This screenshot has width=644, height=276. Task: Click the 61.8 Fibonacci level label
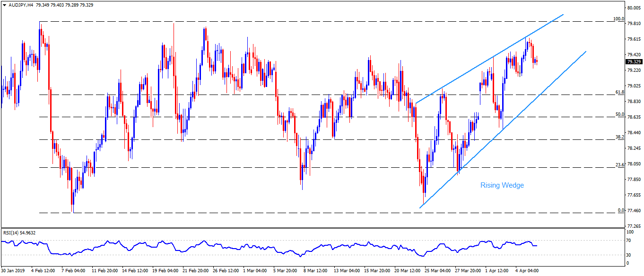pos(620,92)
